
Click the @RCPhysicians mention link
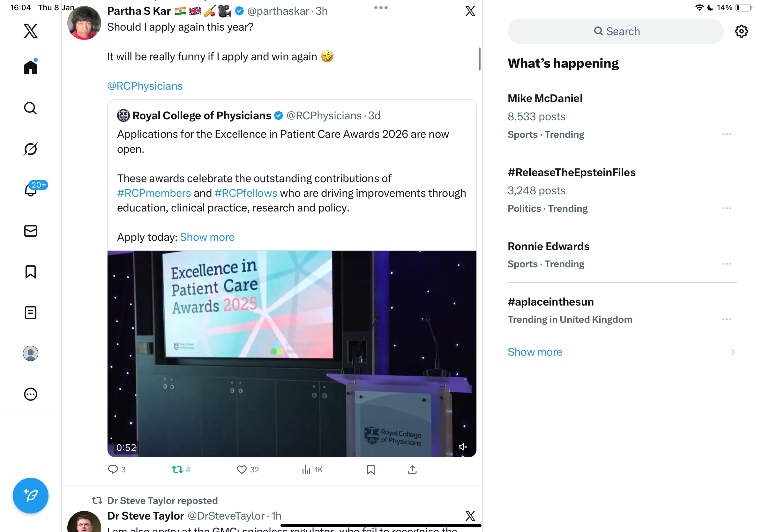click(x=145, y=86)
